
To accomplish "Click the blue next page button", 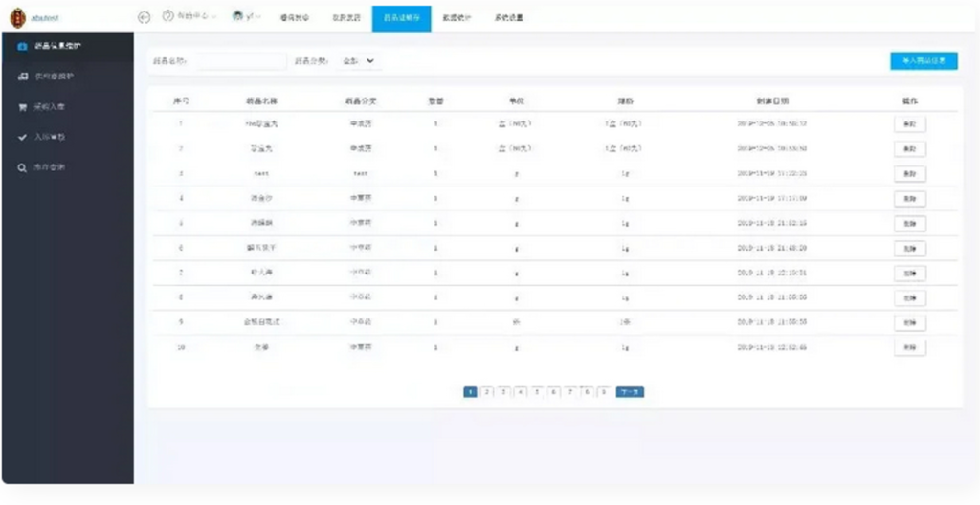I will (630, 392).
